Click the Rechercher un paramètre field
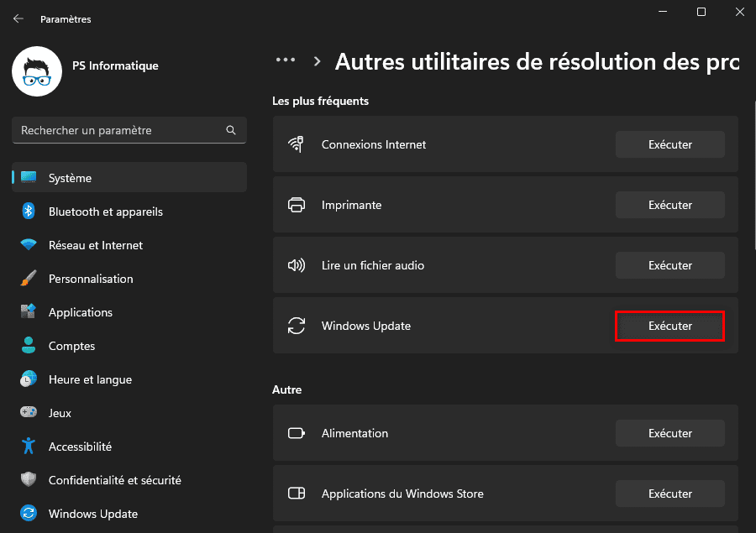 point(118,130)
